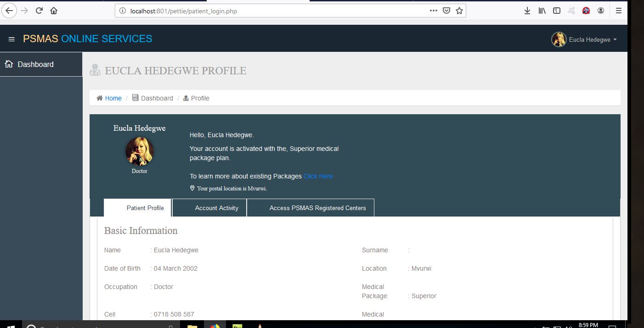Open the Firefox downloads arrow icon
The image size is (644, 328).
coord(527,11)
